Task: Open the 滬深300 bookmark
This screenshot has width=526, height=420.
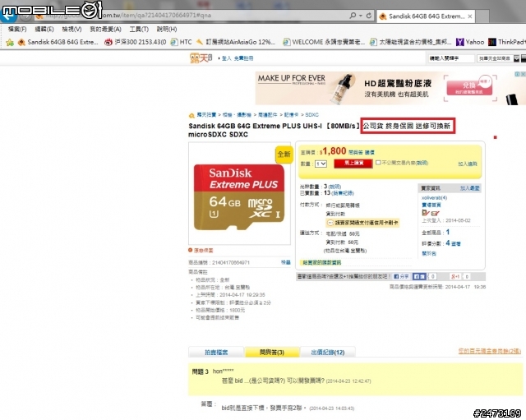Action: coord(135,42)
